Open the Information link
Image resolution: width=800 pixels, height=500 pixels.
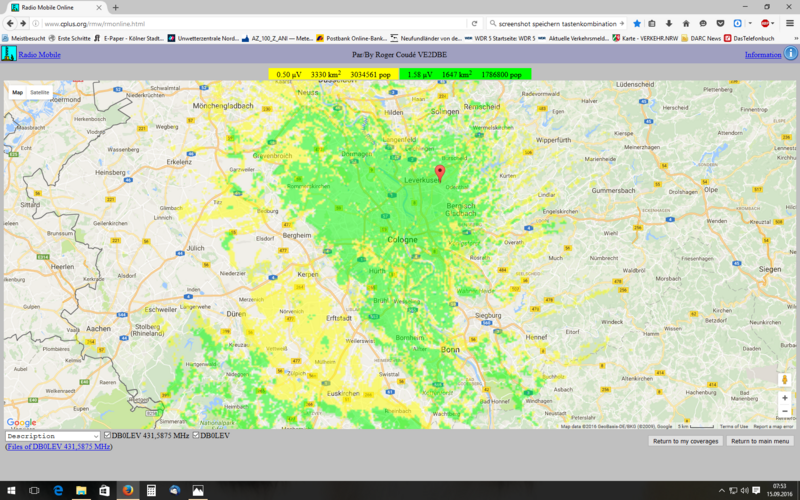coord(763,55)
